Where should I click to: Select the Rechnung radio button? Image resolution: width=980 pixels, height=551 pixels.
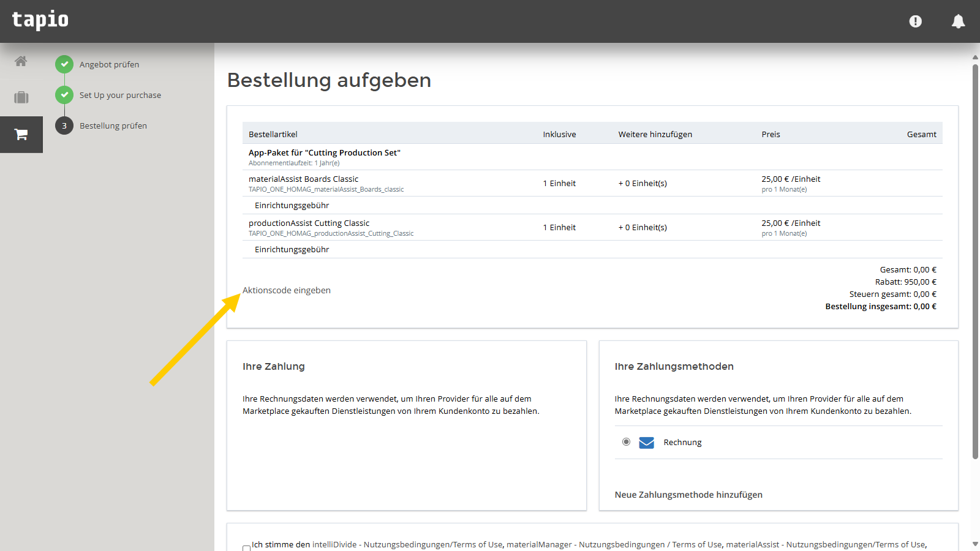[626, 442]
